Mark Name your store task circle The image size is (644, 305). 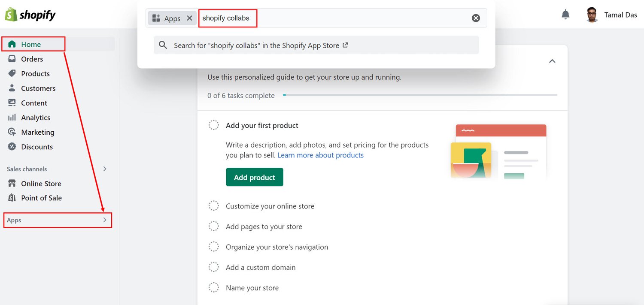tap(214, 288)
